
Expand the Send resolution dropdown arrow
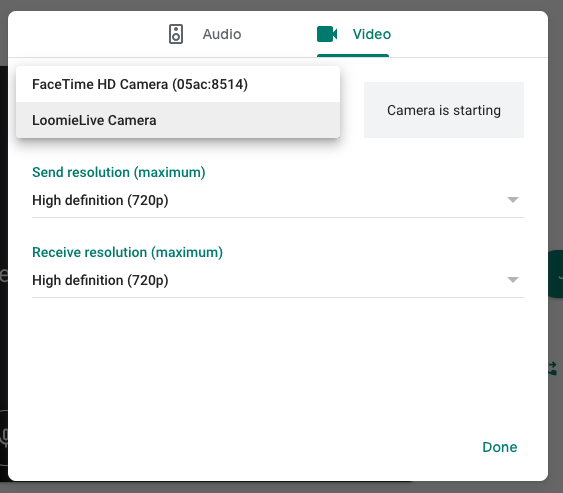coord(513,200)
